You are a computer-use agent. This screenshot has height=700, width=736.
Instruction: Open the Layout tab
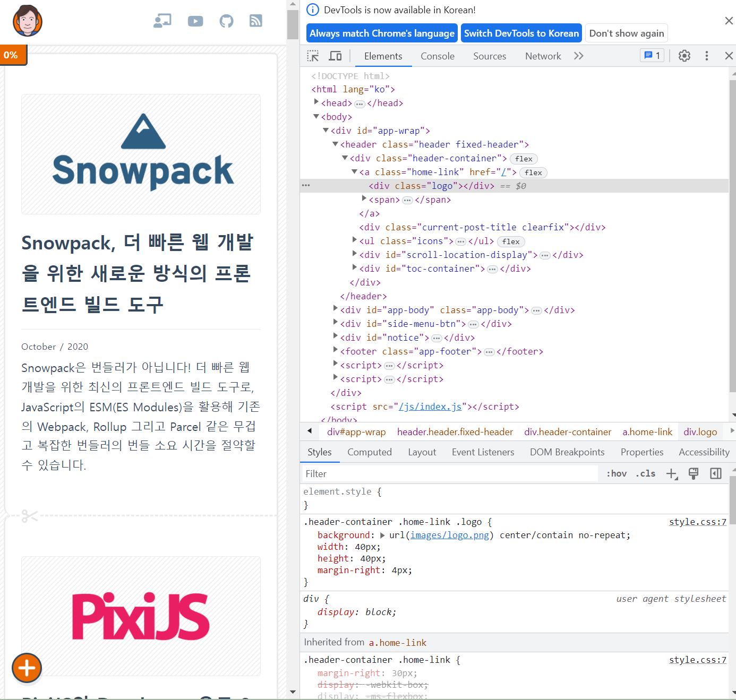pyautogui.click(x=422, y=452)
